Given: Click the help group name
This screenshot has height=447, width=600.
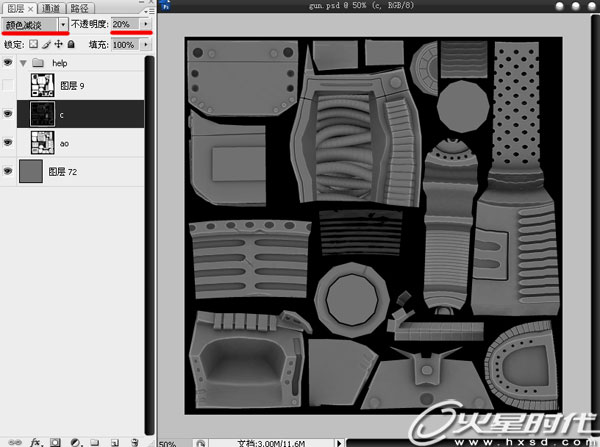Looking at the screenshot, I should 60,63.
